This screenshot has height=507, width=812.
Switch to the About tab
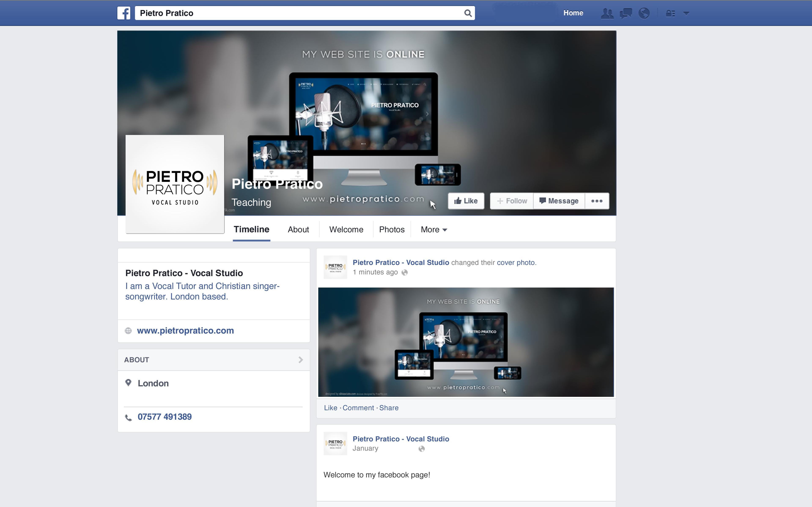[298, 229]
